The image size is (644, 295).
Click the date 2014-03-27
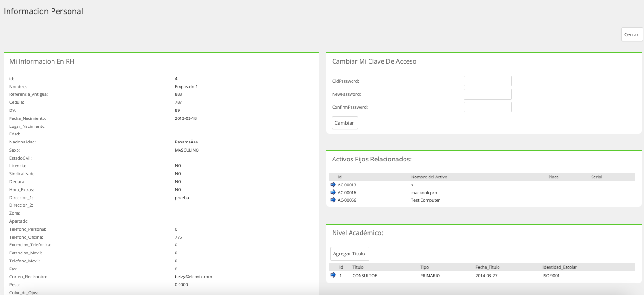486,276
